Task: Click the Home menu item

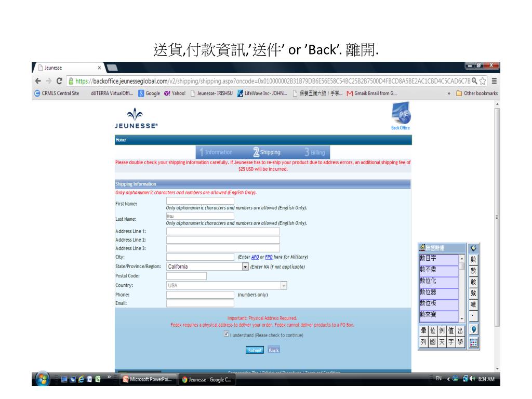Action: click(121, 140)
